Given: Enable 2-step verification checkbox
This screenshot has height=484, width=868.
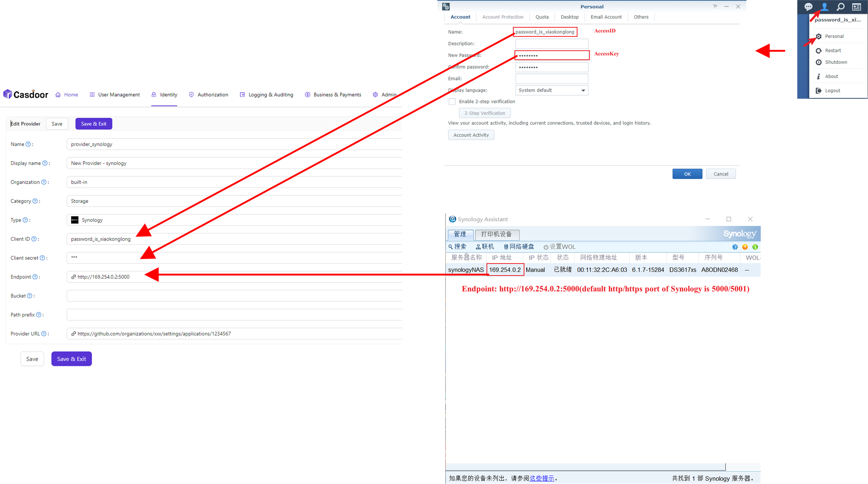Looking at the screenshot, I should [452, 102].
